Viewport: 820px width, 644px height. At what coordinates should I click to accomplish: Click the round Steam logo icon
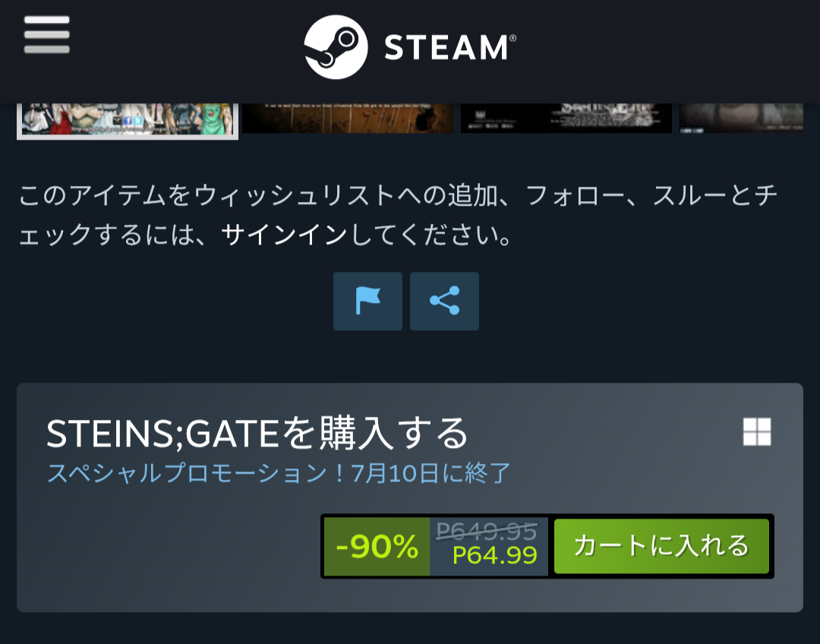(336, 47)
